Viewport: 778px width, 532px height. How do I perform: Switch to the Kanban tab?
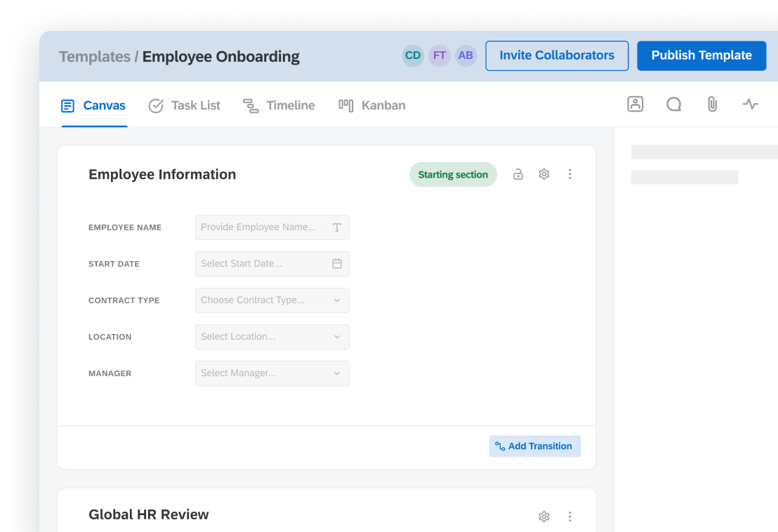click(x=372, y=105)
